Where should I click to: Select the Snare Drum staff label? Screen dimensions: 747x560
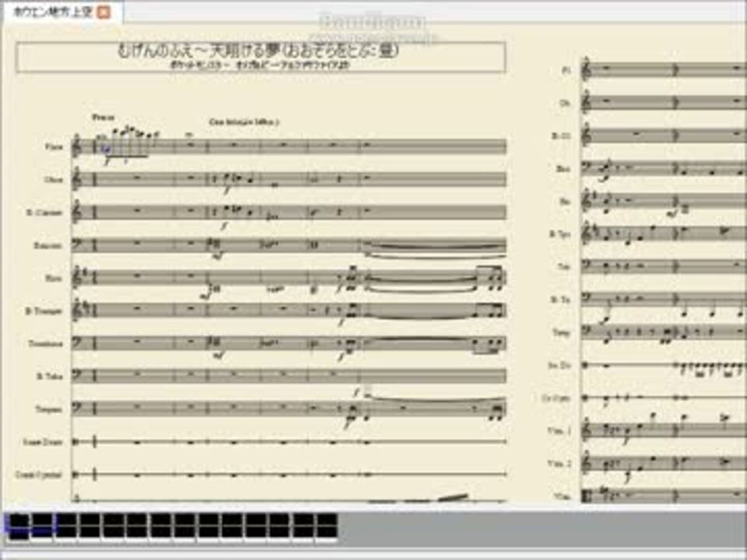click(x=42, y=442)
